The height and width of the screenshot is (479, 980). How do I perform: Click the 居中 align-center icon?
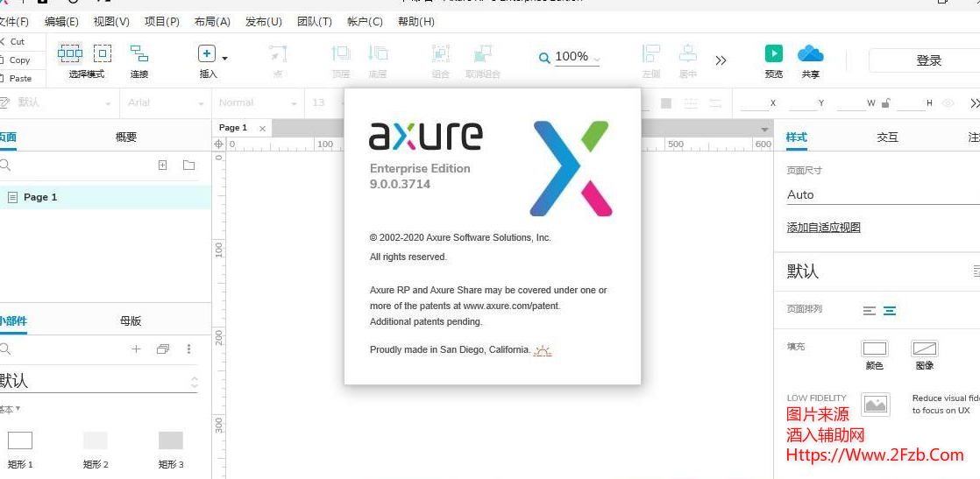tap(687, 53)
